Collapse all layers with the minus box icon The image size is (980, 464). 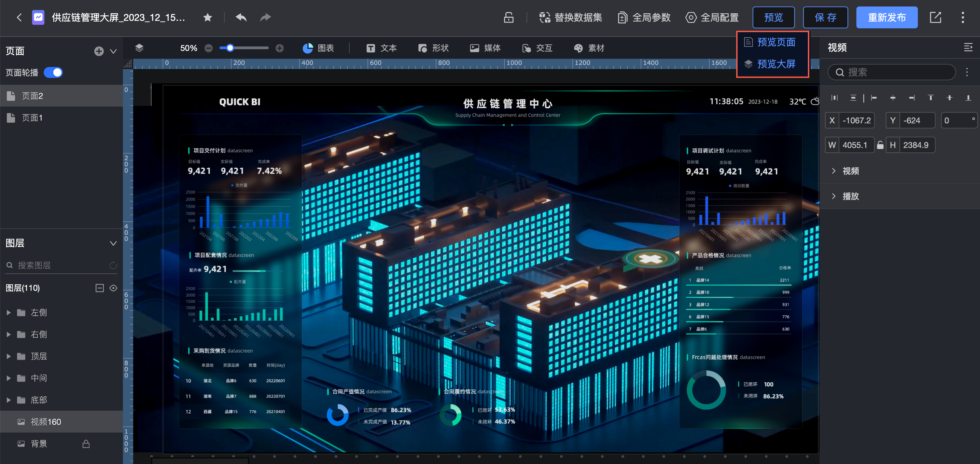click(100, 288)
